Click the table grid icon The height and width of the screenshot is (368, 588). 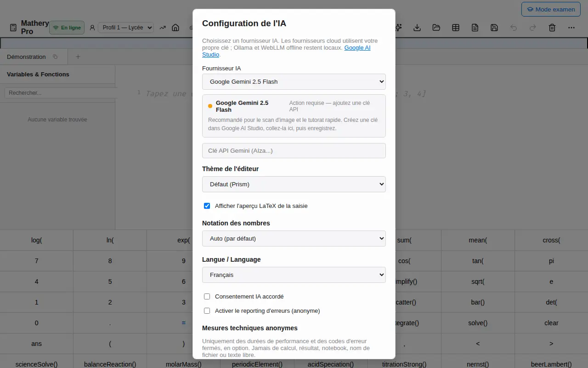click(456, 28)
